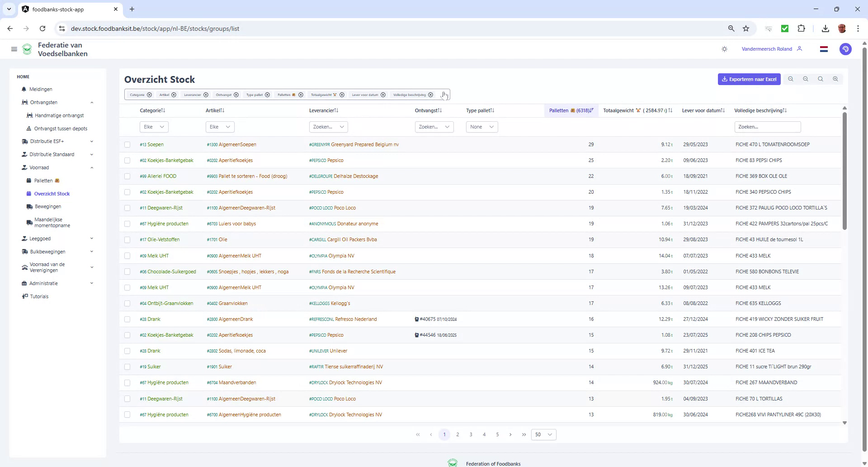The height and width of the screenshot is (467, 868).
Task: Open Tutorials in the sidebar
Action: (38, 296)
